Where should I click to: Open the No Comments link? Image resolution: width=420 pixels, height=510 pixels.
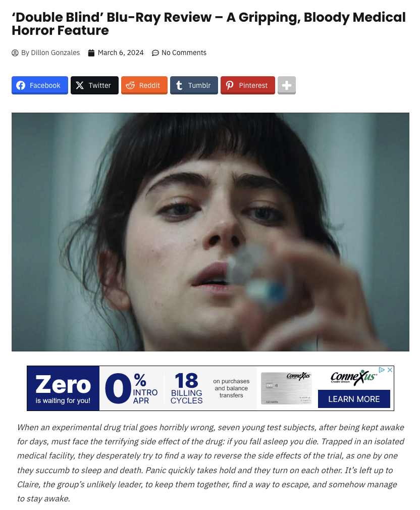coord(184,53)
